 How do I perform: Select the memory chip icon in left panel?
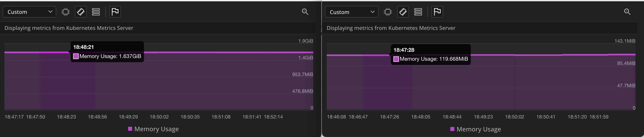[x=81, y=12]
